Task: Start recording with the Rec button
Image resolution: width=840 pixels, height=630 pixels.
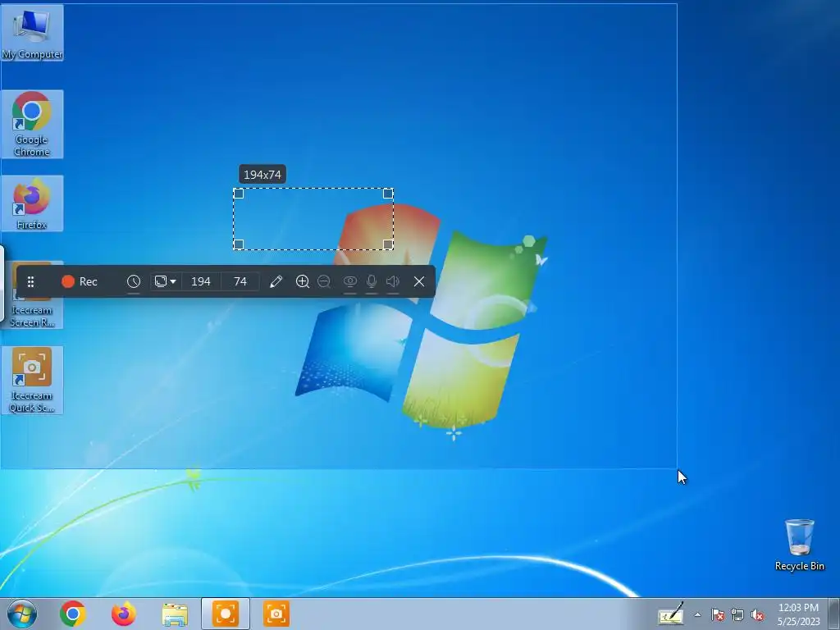Action: (80, 281)
